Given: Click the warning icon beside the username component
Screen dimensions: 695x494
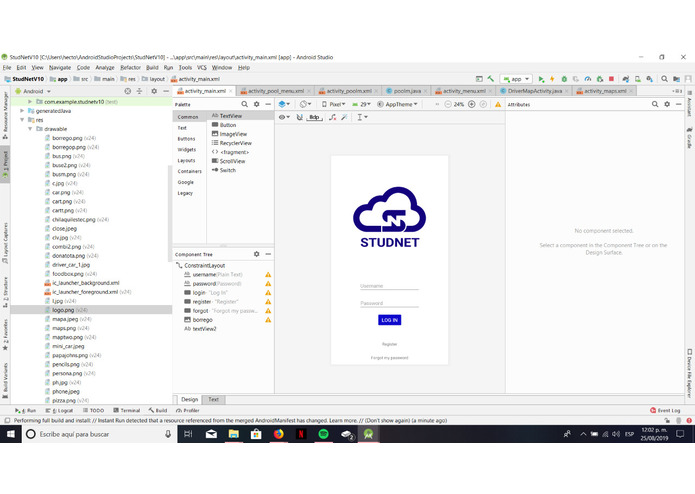Looking at the screenshot, I should tap(268, 275).
